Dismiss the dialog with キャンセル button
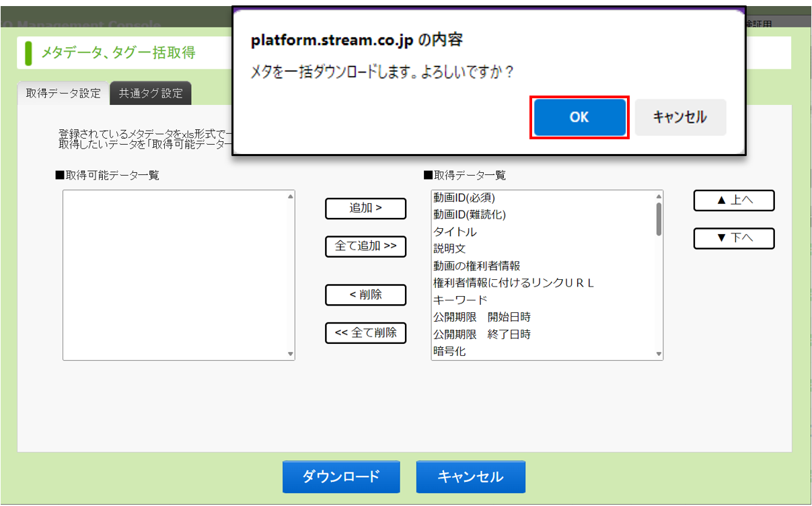The image size is (812, 506). pyautogui.click(x=679, y=117)
